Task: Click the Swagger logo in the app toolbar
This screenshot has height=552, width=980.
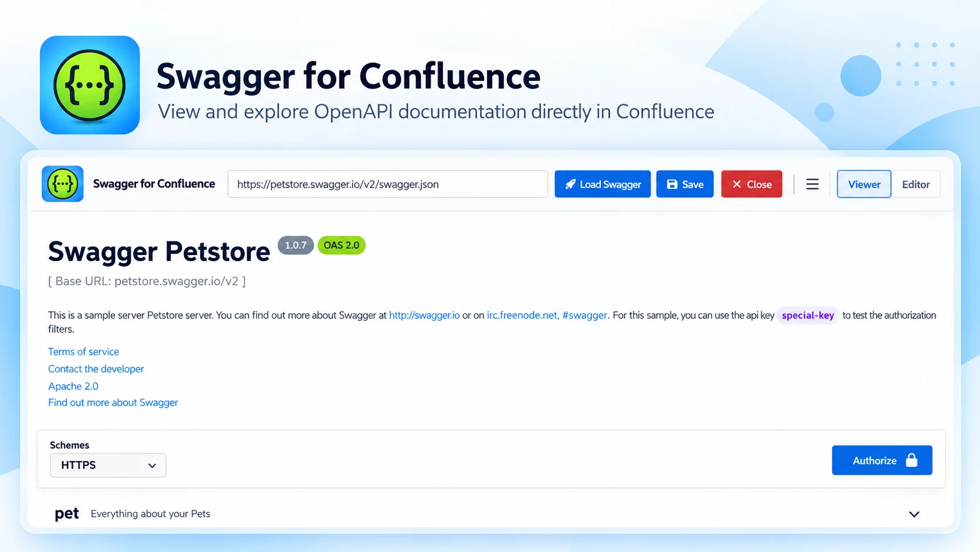Action: coord(63,184)
